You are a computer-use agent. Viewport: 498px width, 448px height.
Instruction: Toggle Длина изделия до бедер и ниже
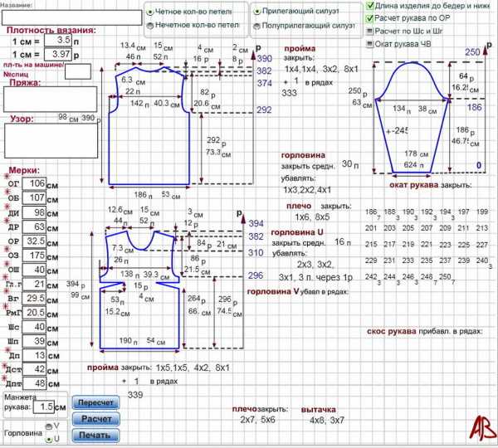tap(369, 6)
